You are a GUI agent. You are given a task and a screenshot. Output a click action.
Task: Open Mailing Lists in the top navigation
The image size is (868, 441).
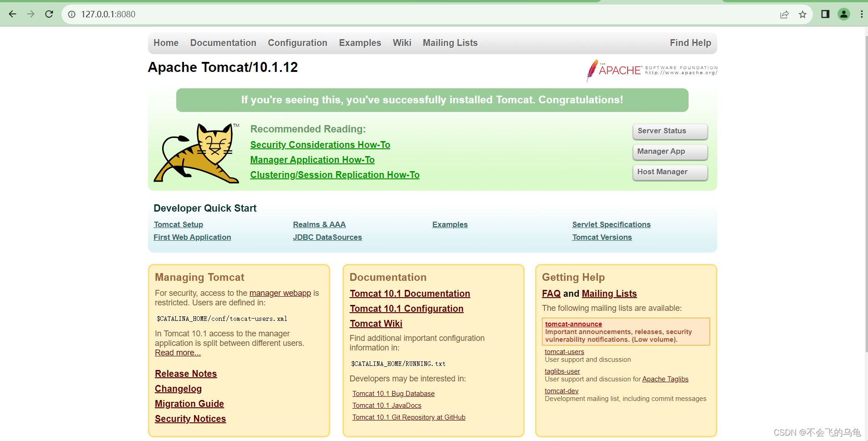450,43
